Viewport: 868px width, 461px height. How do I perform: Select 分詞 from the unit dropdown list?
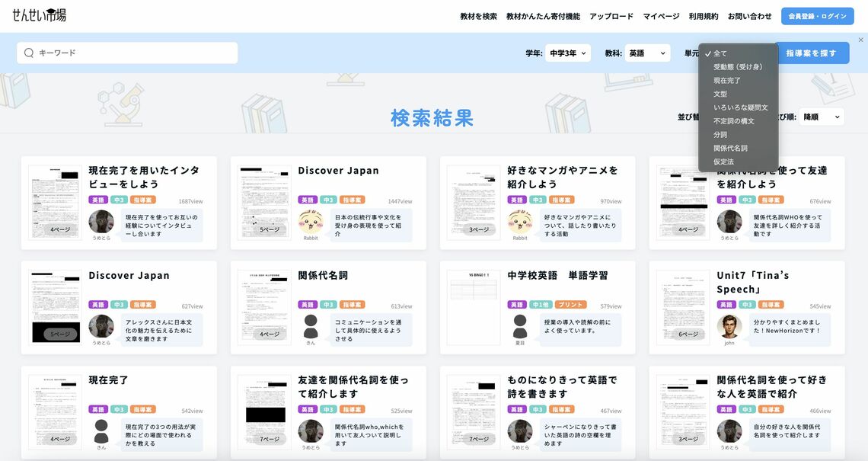pos(739,135)
